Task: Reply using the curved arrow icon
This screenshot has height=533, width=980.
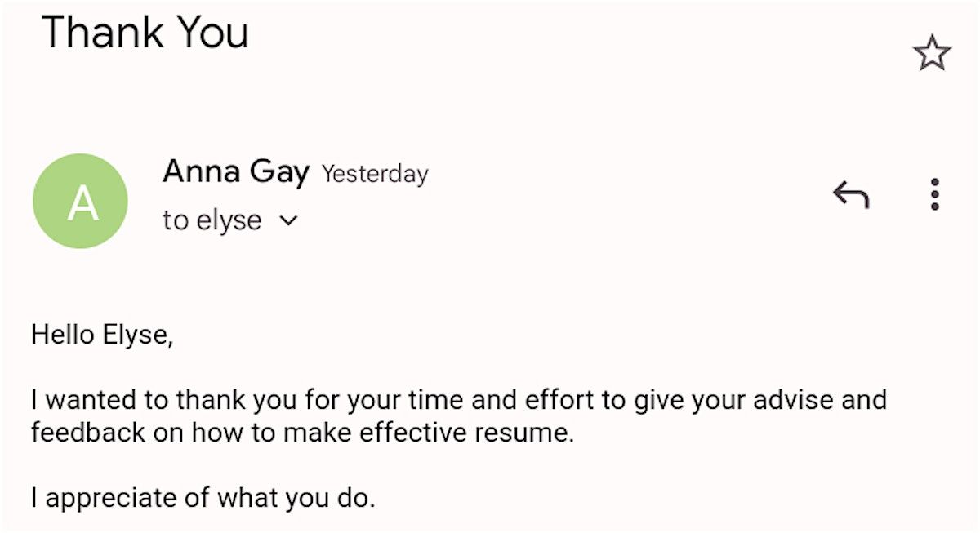Action: (851, 195)
